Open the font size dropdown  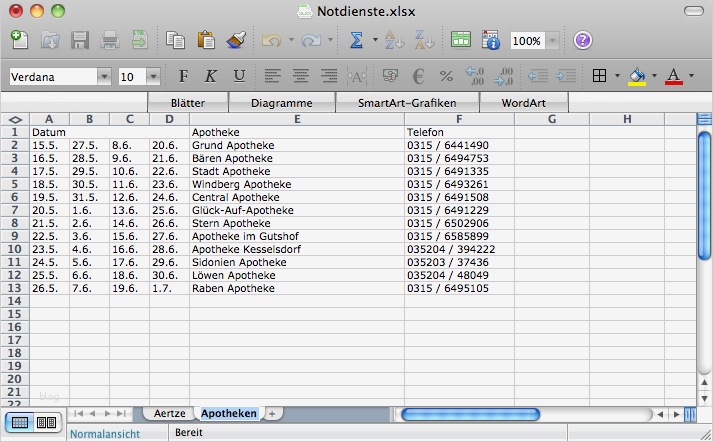tap(153, 77)
